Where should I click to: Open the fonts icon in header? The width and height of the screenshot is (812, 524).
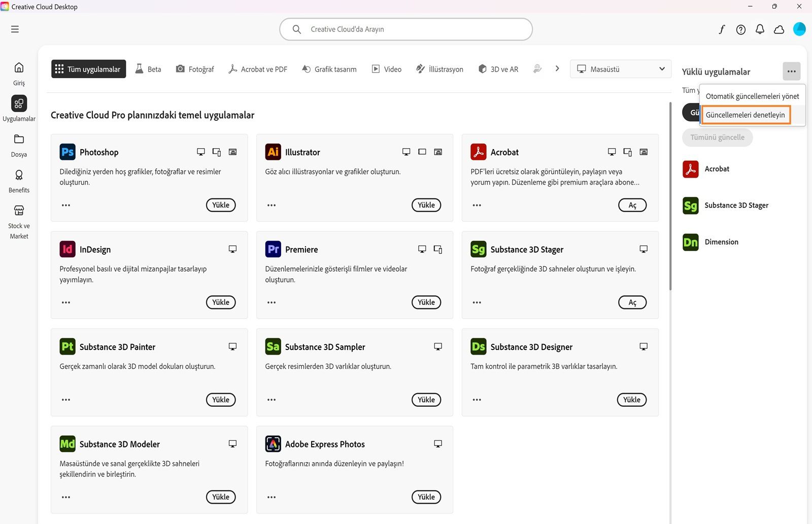[x=722, y=29]
